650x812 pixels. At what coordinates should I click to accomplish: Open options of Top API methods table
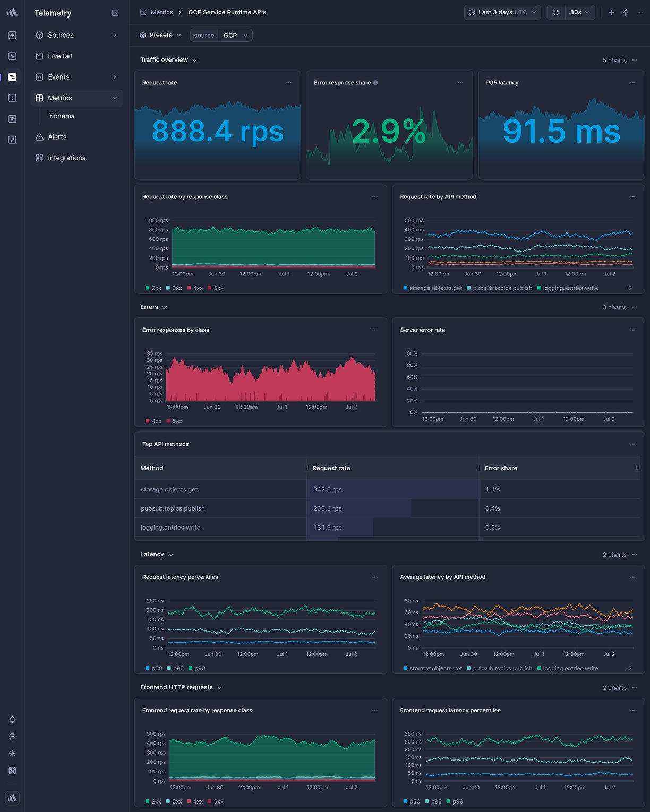pos(633,444)
